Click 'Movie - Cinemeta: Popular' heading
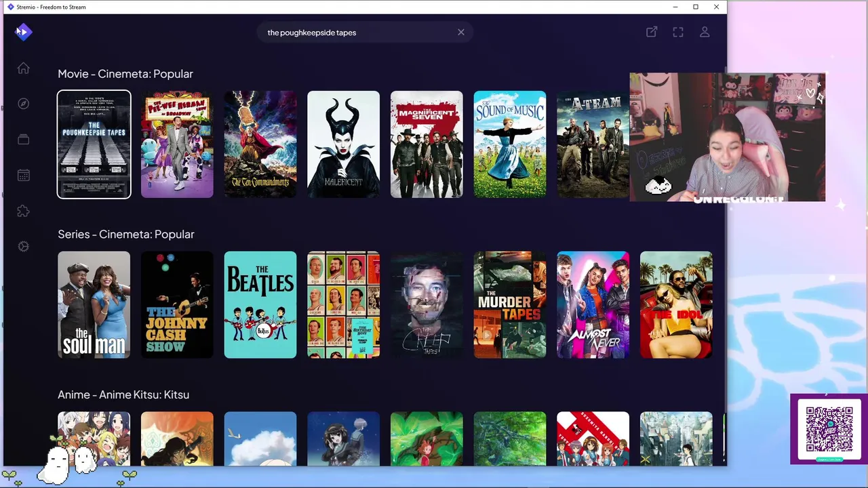868x488 pixels. pos(125,74)
